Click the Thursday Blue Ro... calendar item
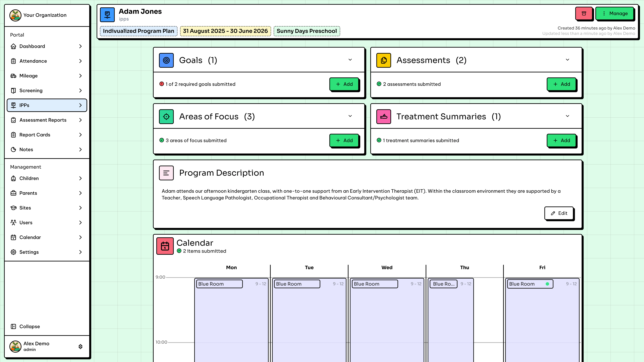 [444, 284]
